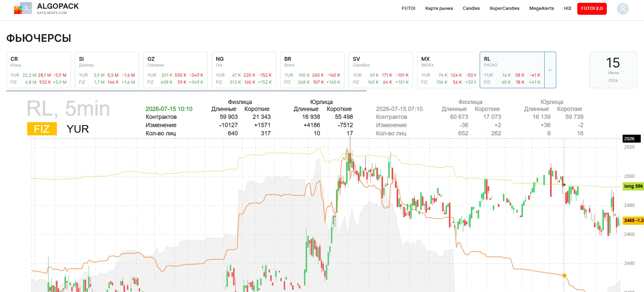Screen dimensions: 644x292
Task: Click the 'long 59k' axis label
Action: point(633,186)
